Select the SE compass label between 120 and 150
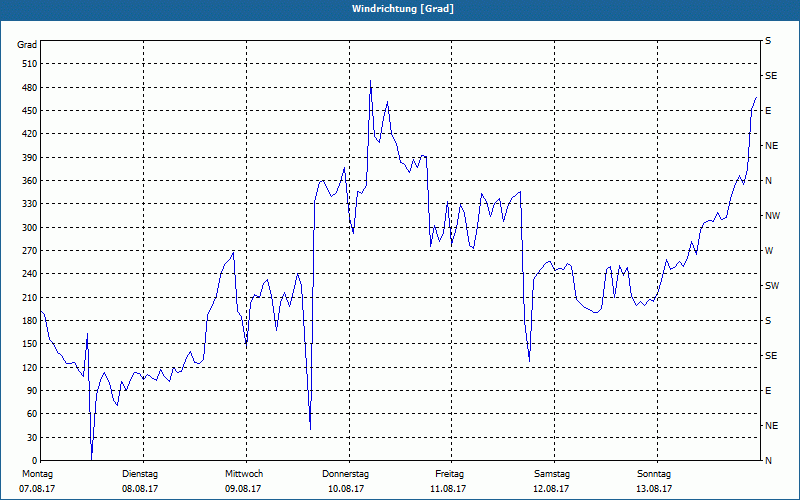Viewport: 800px width, 500px height. pos(771,356)
